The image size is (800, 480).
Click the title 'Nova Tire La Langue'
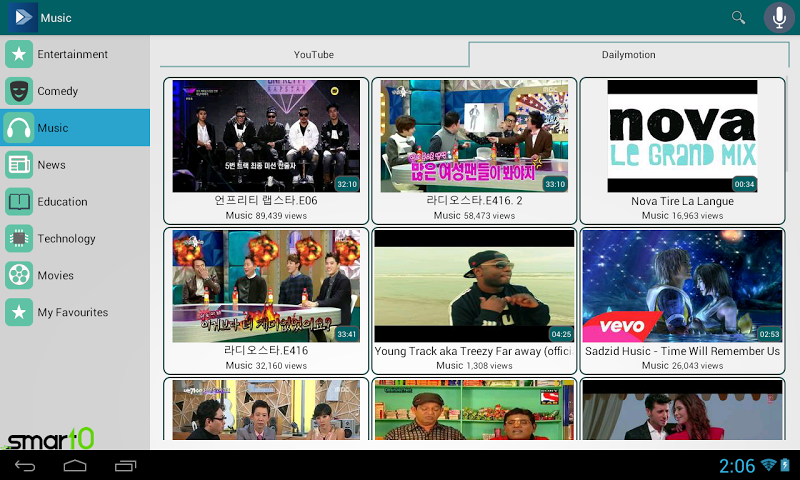[682, 201]
